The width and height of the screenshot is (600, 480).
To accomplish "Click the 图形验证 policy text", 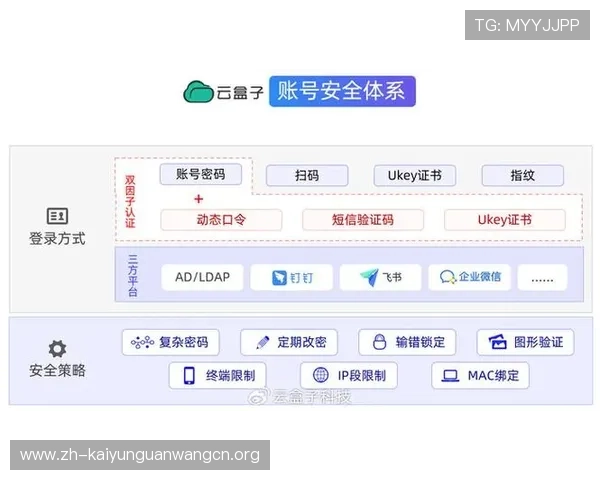I will (539, 342).
